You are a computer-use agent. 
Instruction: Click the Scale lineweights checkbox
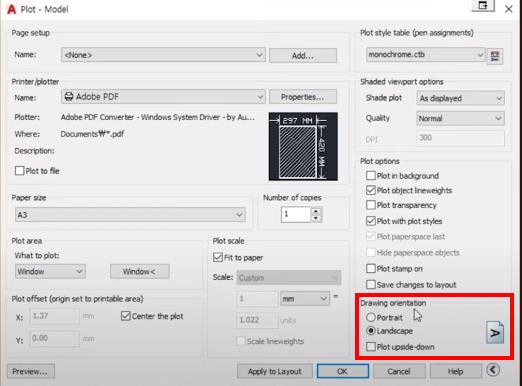click(x=241, y=341)
